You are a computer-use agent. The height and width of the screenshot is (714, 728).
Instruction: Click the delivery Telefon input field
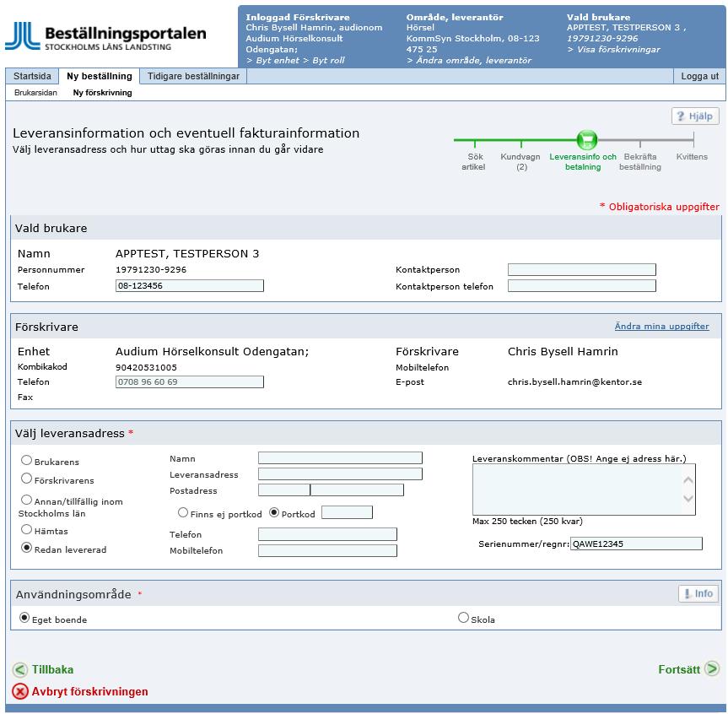[x=327, y=534]
